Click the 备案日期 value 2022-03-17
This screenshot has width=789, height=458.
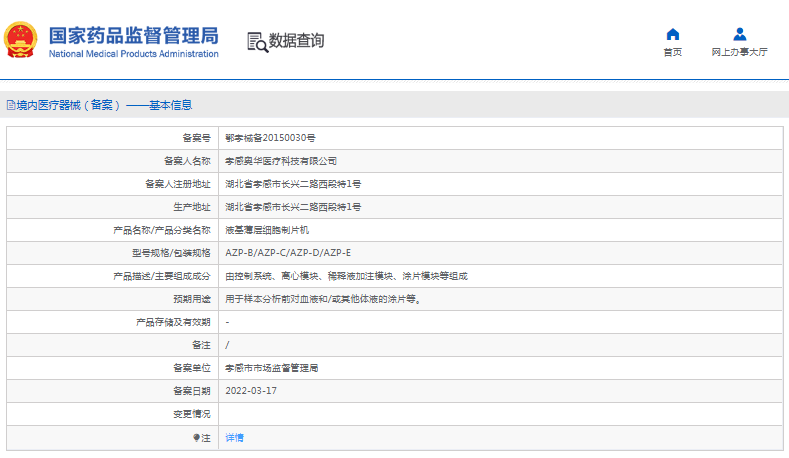click(x=251, y=391)
